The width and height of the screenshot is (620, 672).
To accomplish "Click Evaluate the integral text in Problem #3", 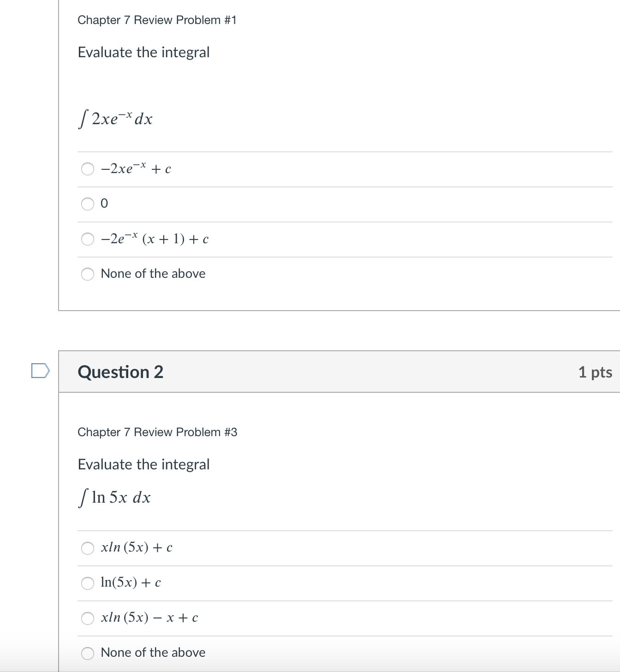I will (x=143, y=464).
